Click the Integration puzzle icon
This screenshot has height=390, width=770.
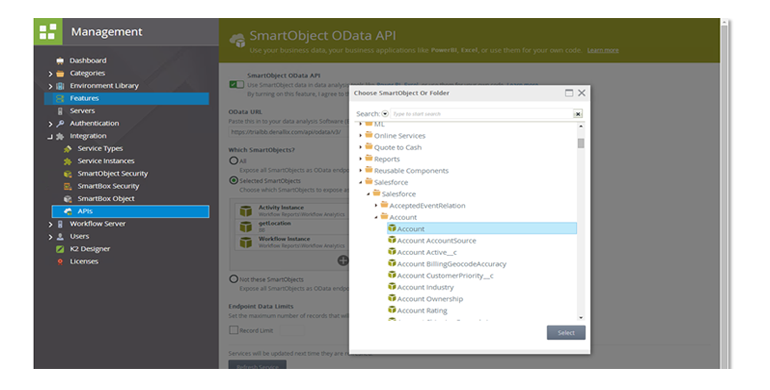60,136
